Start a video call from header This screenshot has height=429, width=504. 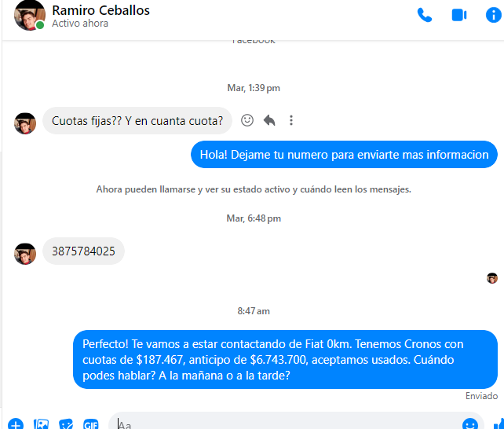click(459, 15)
